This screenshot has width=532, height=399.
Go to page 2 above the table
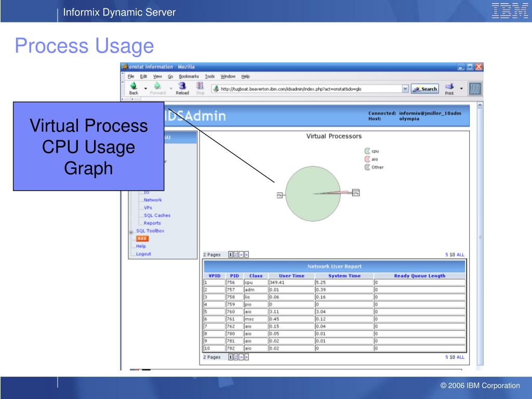click(236, 255)
